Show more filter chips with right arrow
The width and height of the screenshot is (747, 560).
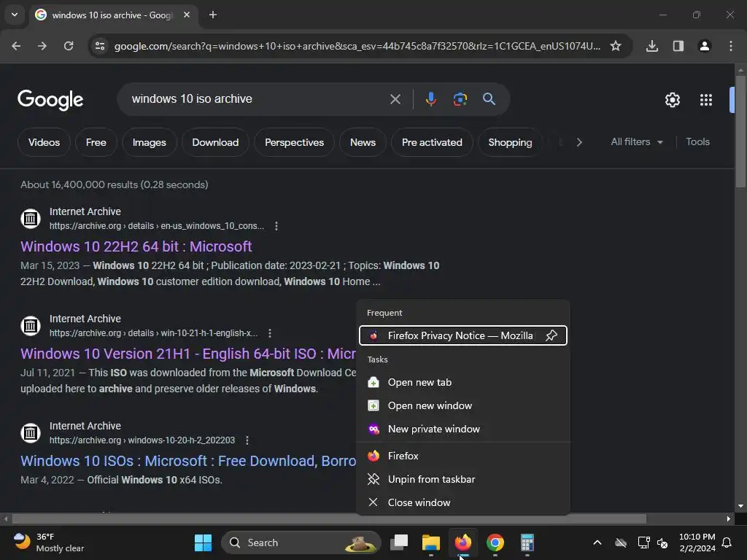(578, 142)
